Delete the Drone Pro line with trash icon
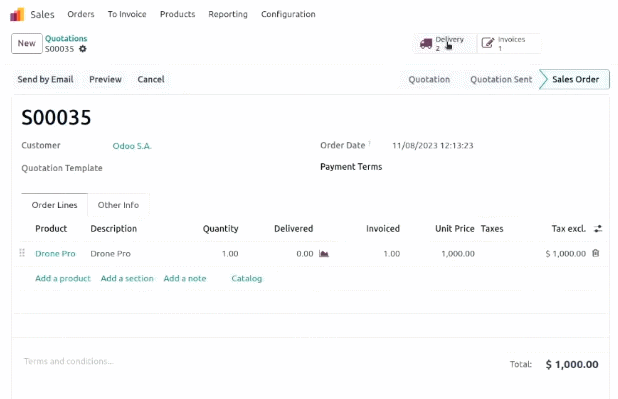 point(596,253)
